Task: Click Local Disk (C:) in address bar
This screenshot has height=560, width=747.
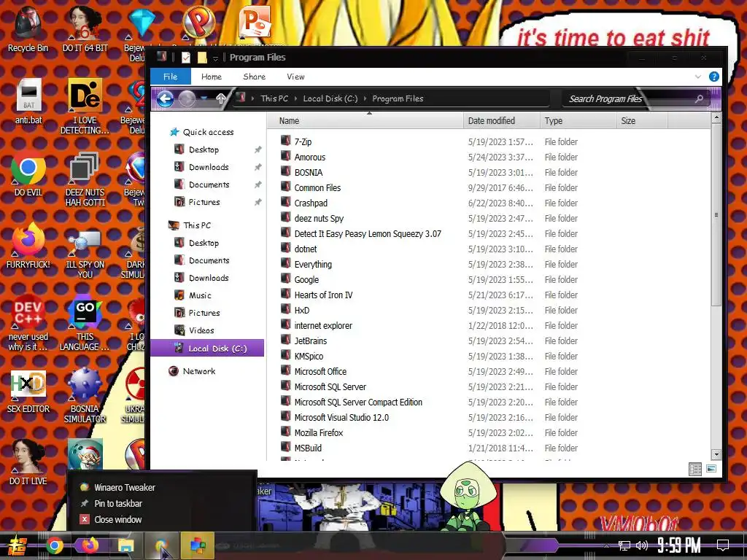Action: coord(330,98)
